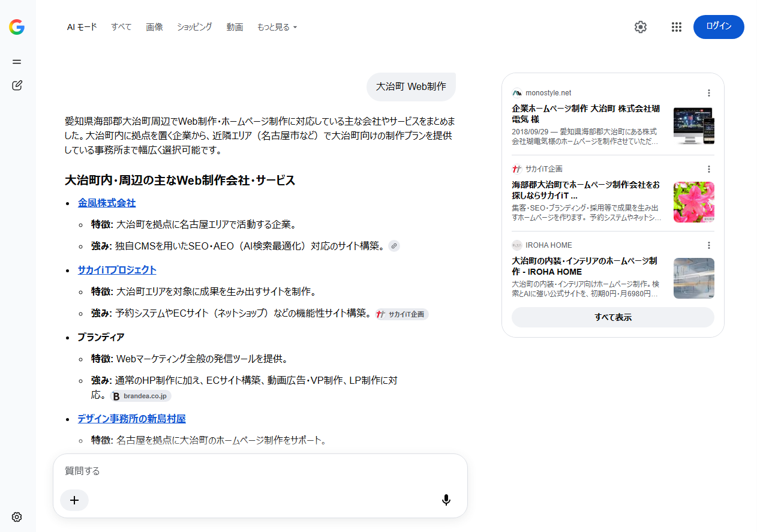Click IROHA HOME source name text
Image resolution: width=757 pixels, height=532 pixels.
[x=549, y=245]
